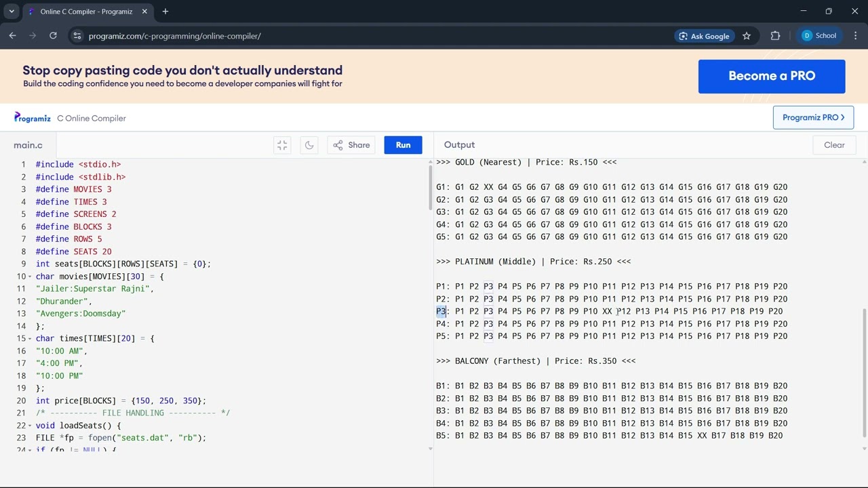868x488 pixels.
Task: Click on '#define MOVIES 3' line
Action: (73, 189)
